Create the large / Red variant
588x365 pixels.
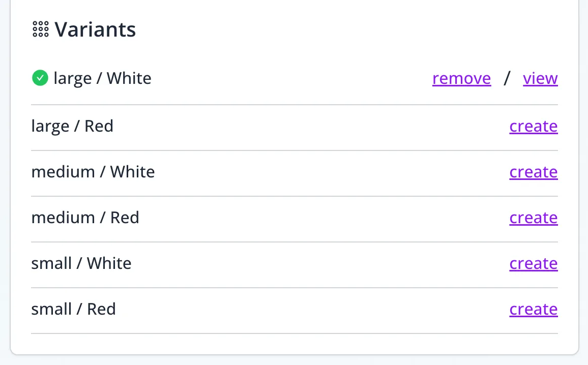[x=533, y=126]
